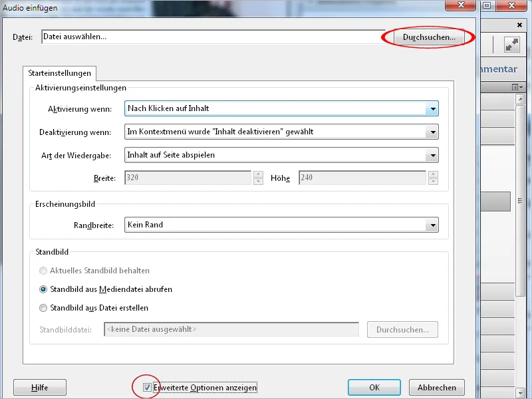Screen dimensions: 532x399
Task: Click the Breite value field showing 320
Action: point(188,178)
